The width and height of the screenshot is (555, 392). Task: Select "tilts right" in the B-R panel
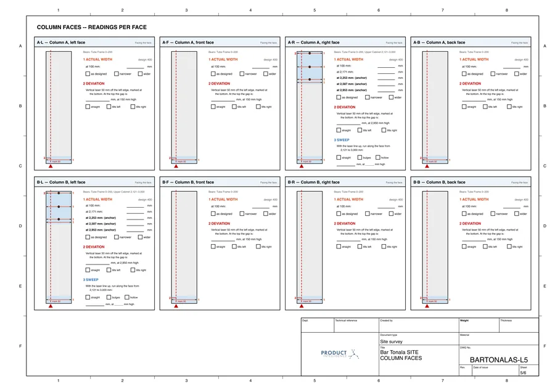coord(384,247)
